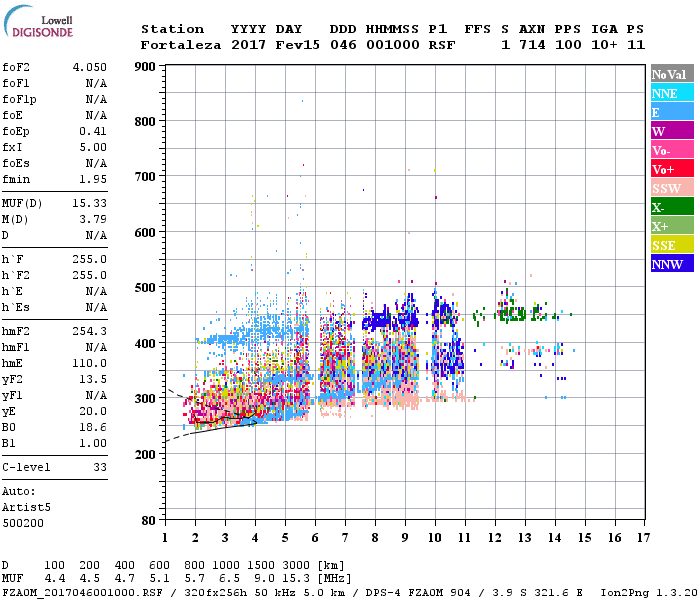Select the SSW legend swatch
This screenshot has height=600, width=700.
click(672, 188)
